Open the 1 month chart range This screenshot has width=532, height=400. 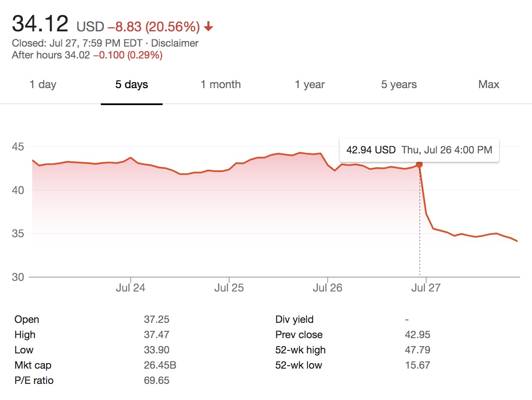pyautogui.click(x=221, y=84)
